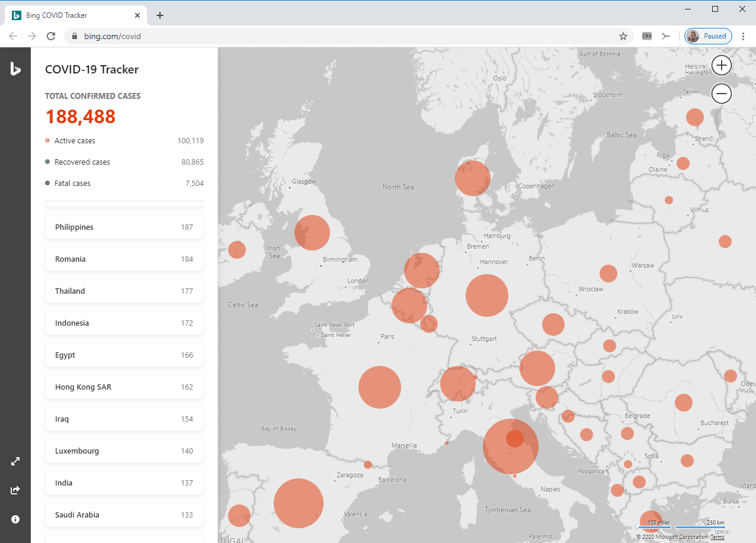This screenshot has width=756, height=543.
Task: Click the Belgium case bubble
Action: pos(409,305)
